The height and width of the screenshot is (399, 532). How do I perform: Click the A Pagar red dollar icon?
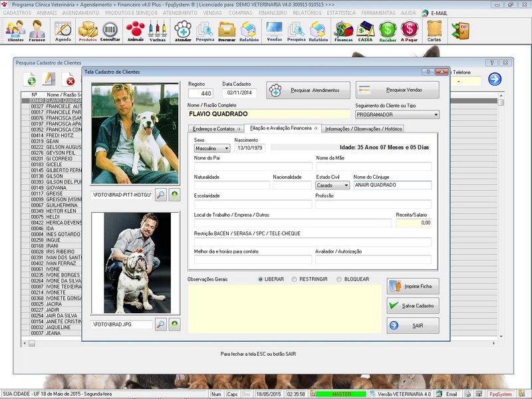409,31
